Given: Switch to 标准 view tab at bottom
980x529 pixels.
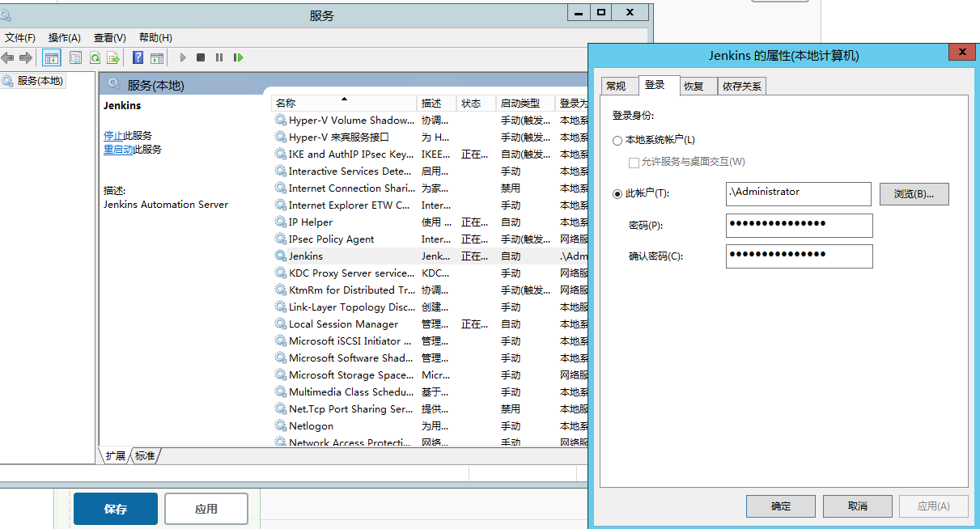Looking at the screenshot, I should [x=145, y=455].
